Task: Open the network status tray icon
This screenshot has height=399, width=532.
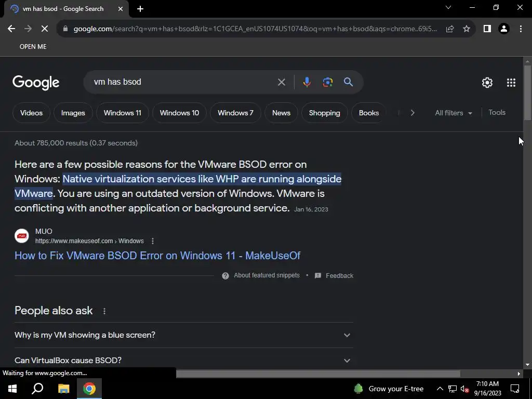Action: (453, 389)
